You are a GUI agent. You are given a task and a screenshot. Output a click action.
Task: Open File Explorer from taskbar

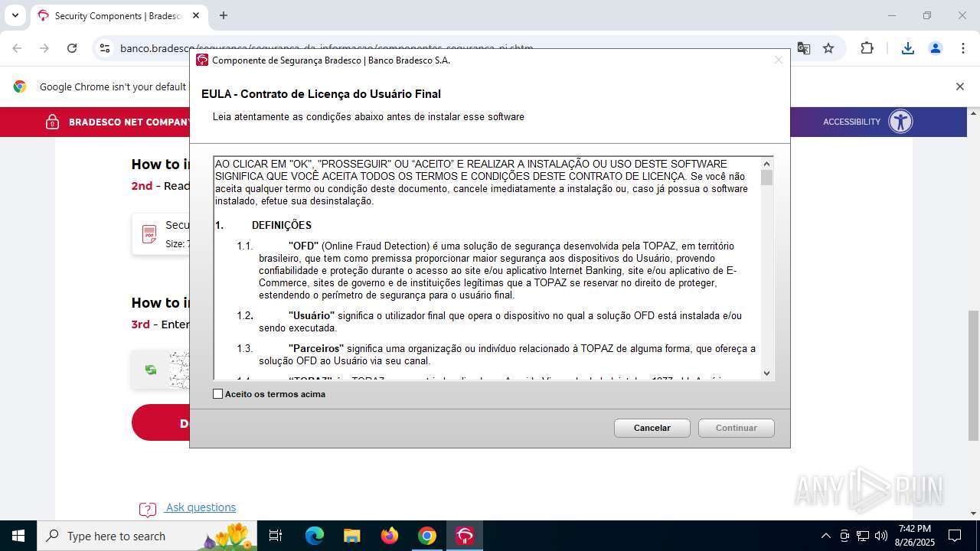coord(352,536)
